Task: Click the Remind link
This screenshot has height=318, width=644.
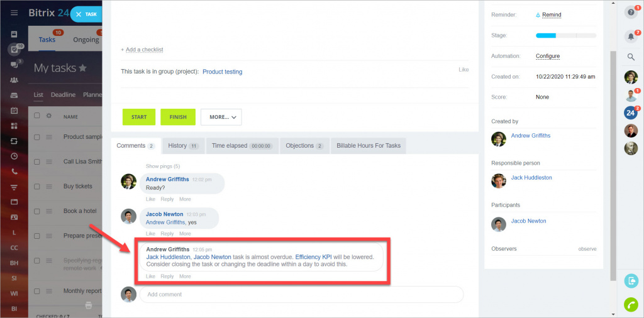Action: coord(552,15)
